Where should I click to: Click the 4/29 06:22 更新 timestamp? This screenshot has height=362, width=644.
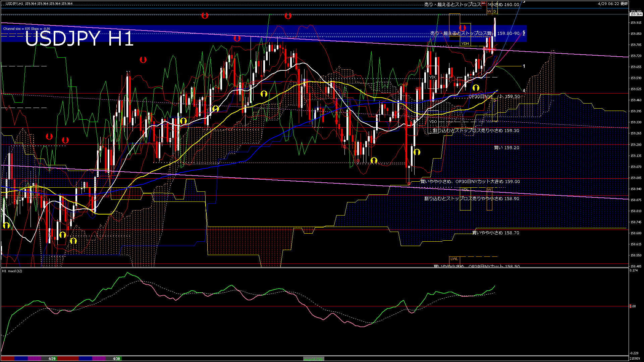coord(613,4)
